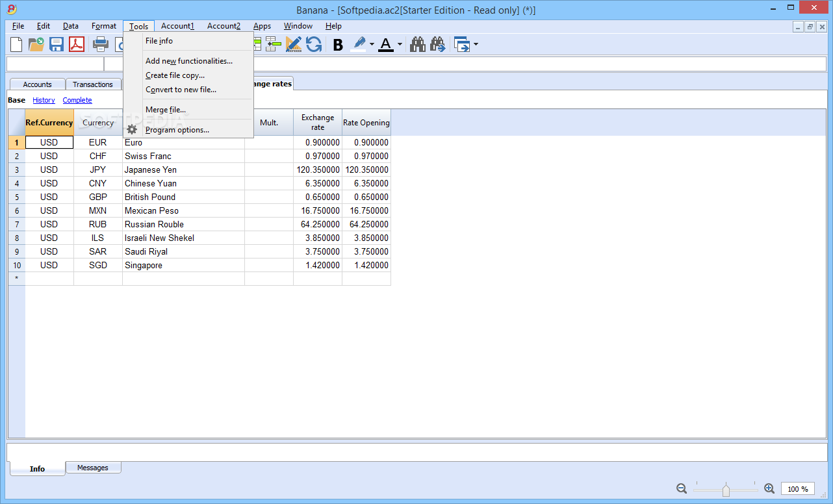Click the recalculate refresh arrows icon
Screen dimensions: 833x504
pos(314,44)
